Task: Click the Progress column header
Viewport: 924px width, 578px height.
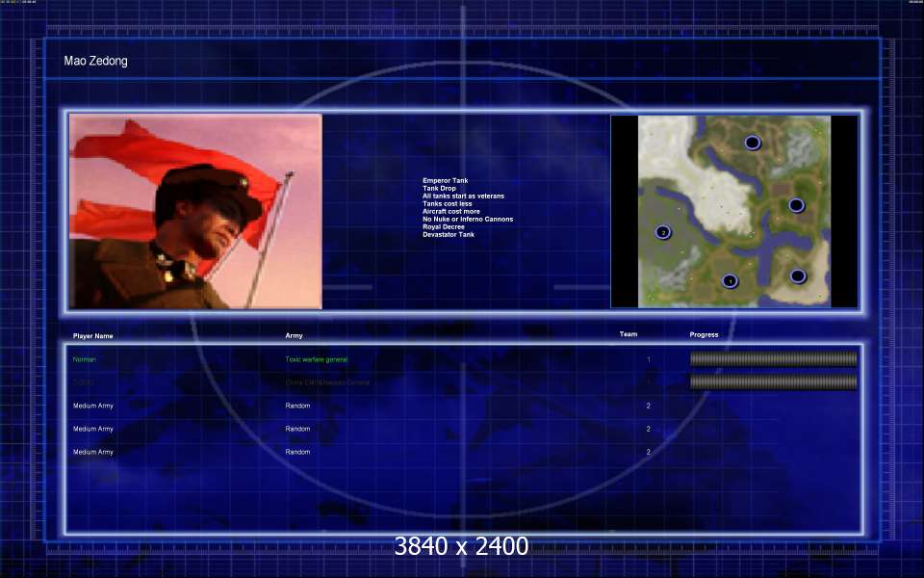Action: [705, 334]
